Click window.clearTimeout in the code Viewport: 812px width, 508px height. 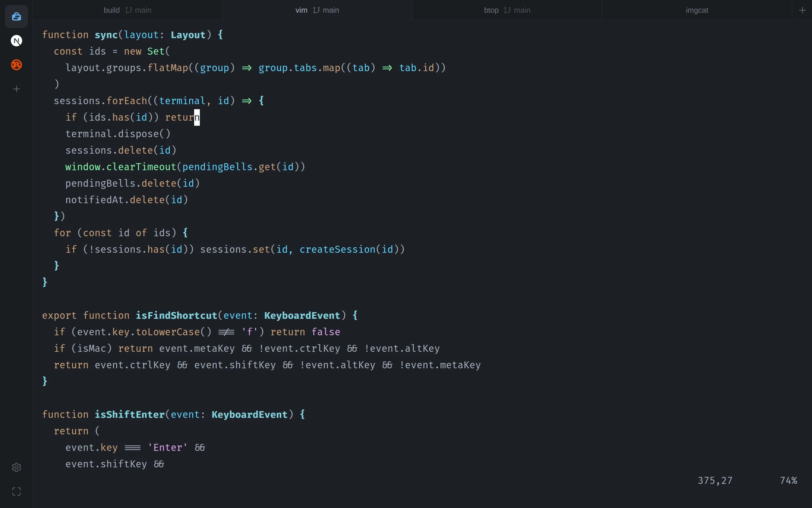click(x=121, y=167)
